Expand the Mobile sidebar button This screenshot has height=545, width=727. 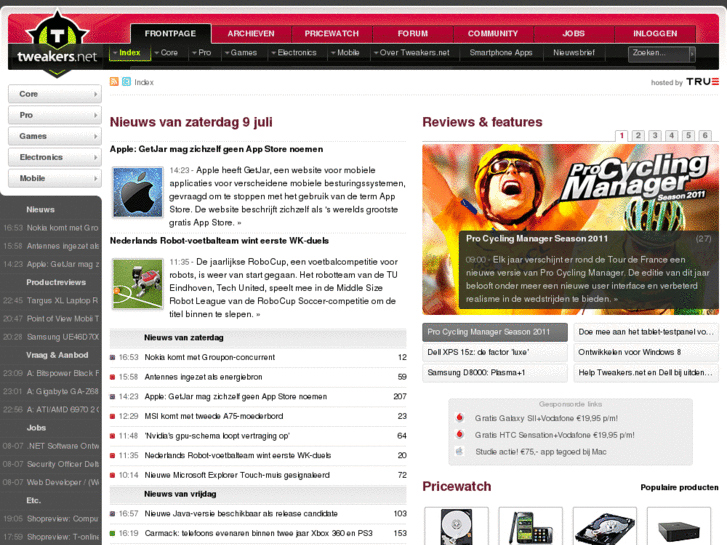tap(55, 178)
